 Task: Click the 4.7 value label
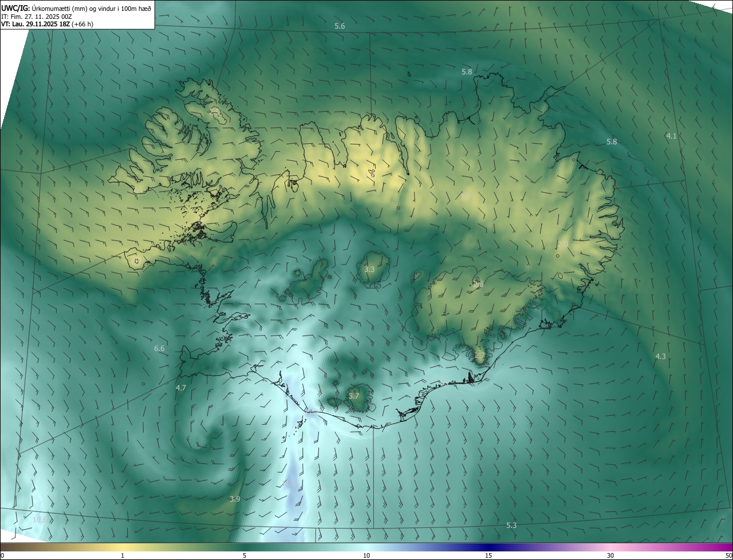pos(181,388)
